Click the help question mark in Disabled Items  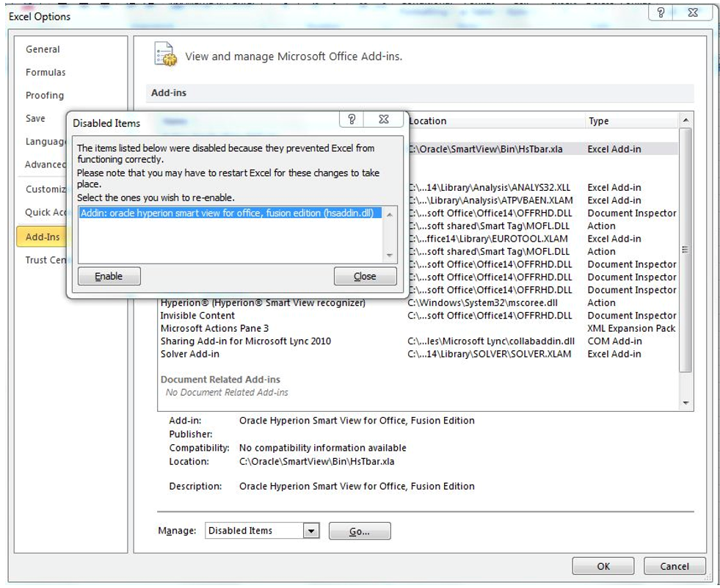(x=352, y=120)
